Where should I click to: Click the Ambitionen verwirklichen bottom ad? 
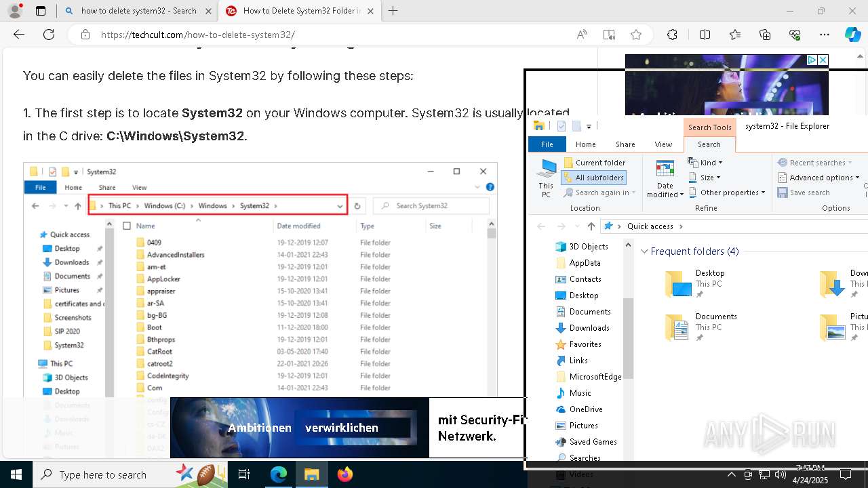[348, 428]
